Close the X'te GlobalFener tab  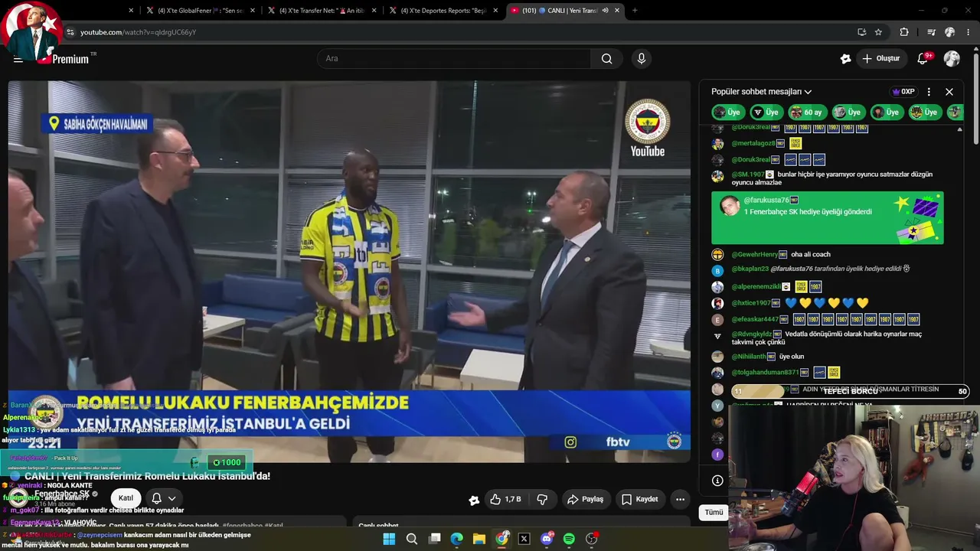pos(251,11)
